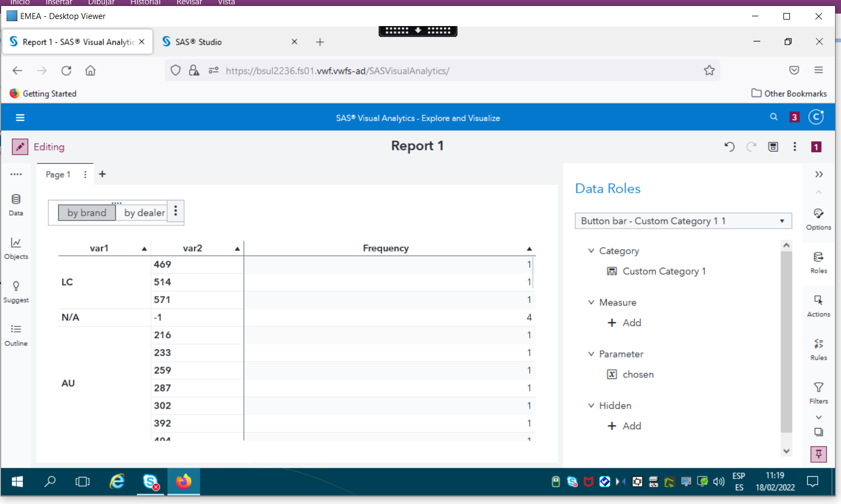Open the Filters panel
841x504 pixels.
point(818,392)
